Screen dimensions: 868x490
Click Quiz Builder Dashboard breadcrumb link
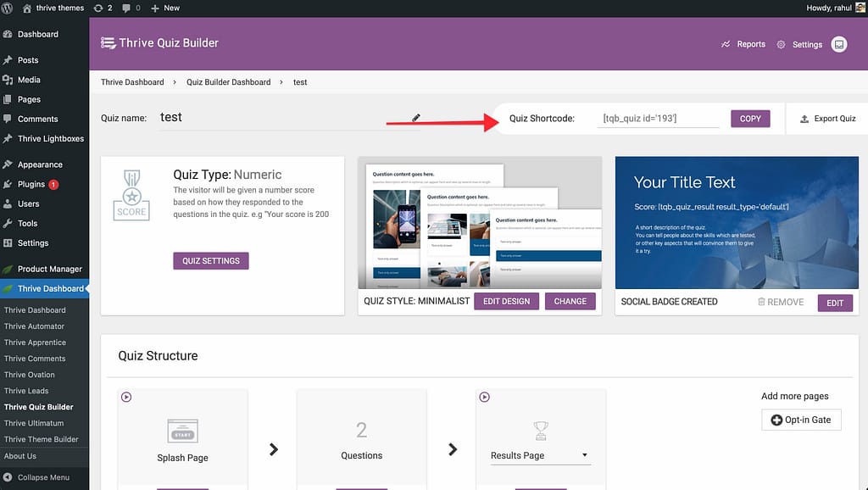tap(228, 82)
